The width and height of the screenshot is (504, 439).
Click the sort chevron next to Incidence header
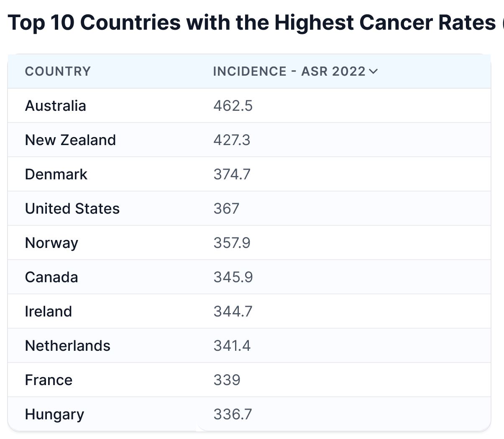tap(374, 71)
